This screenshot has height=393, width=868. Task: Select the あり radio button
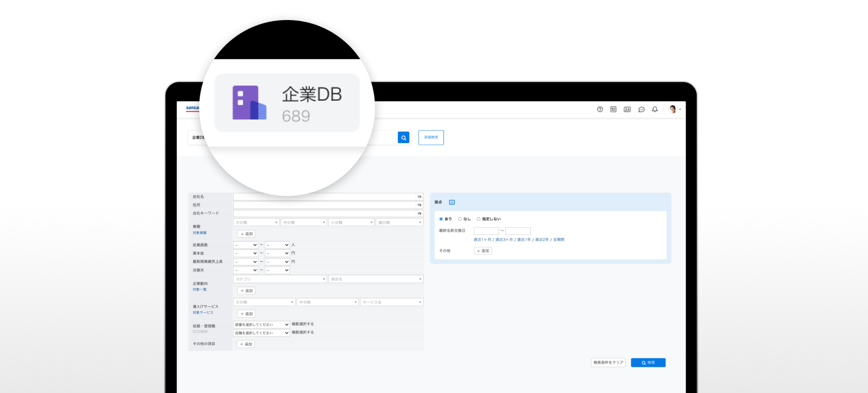pos(441,219)
